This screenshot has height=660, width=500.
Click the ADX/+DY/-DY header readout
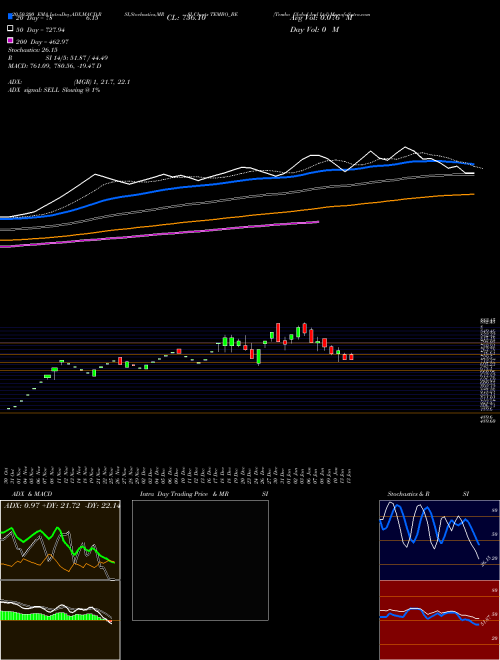[62, 505]
